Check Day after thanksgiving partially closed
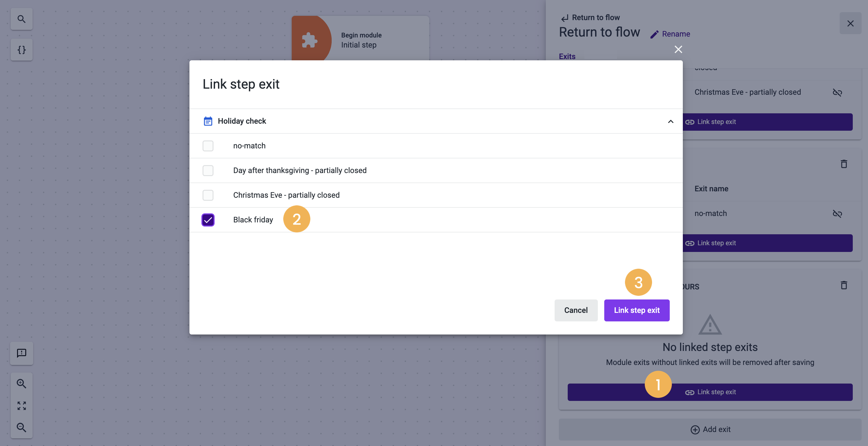Image resolution: width=868 pixels, height=446 pixels. tap(208, 171)
